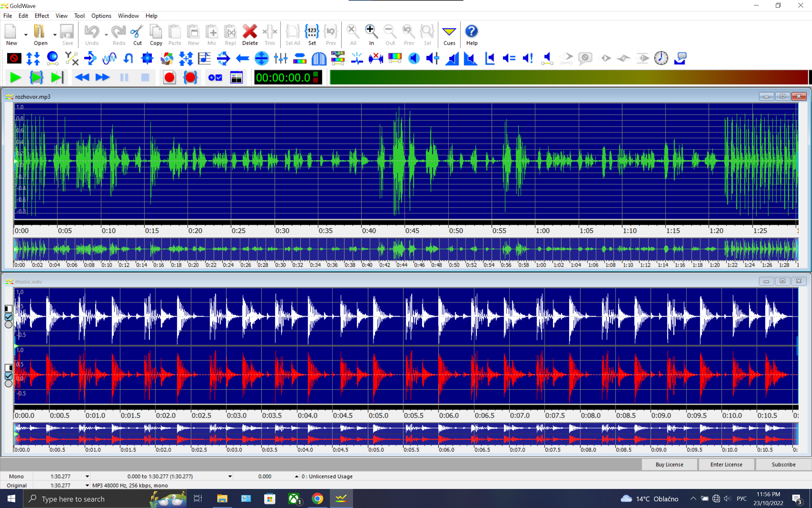Image resolution: width=812 pixels, height=508 pixels.
Task: Select the Flanger sine-wave effect icon
Action: (109, 58)
